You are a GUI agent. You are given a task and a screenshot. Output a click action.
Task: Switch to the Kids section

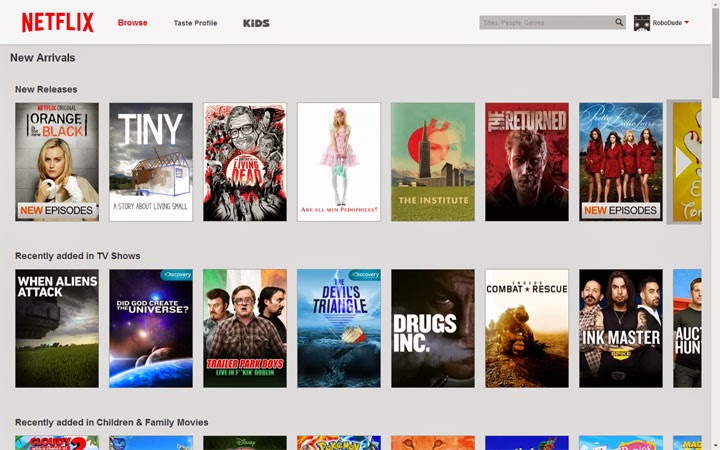(x=256, y=23)
